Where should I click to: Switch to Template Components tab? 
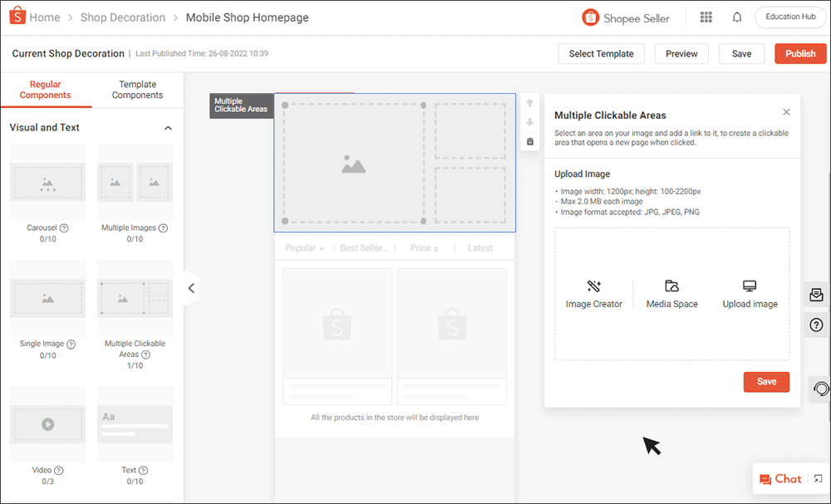click(137, 90)
